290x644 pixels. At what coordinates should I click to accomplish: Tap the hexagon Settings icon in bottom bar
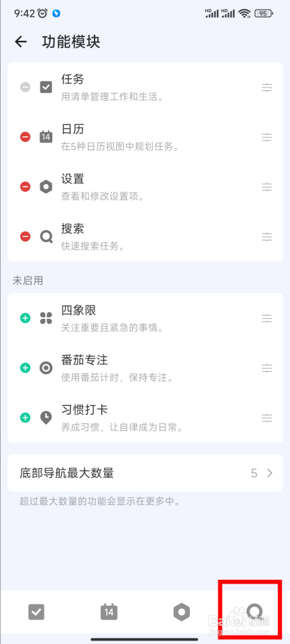[182, 612]
